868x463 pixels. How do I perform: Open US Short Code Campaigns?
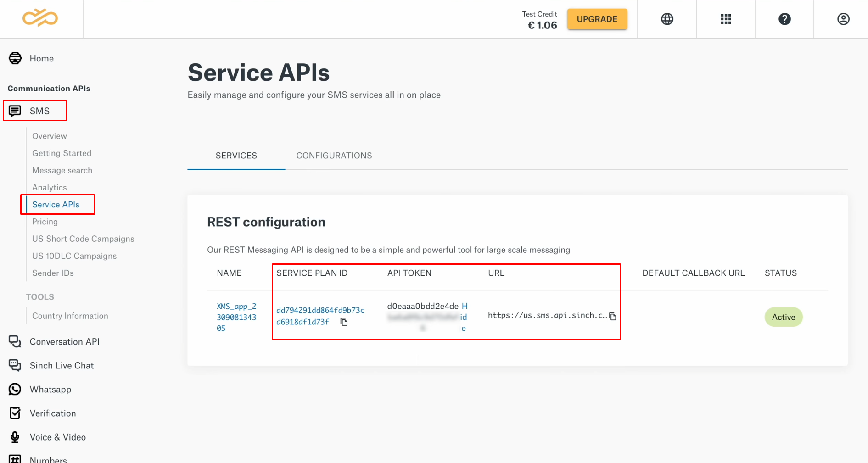(83, 239)
